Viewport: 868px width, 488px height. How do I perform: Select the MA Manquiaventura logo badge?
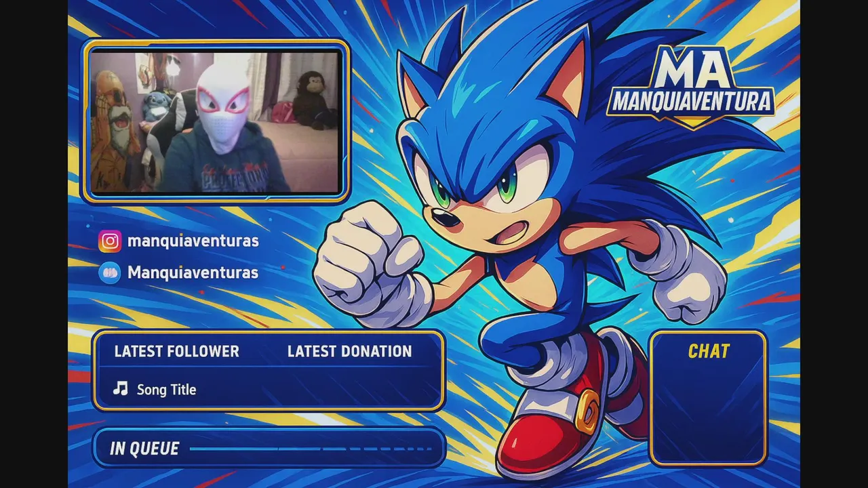coord(690,86)
